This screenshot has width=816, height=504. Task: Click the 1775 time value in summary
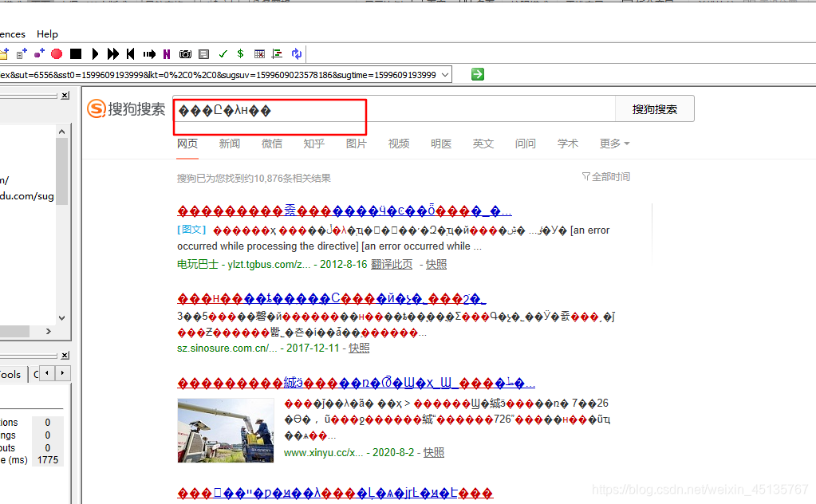48,460
